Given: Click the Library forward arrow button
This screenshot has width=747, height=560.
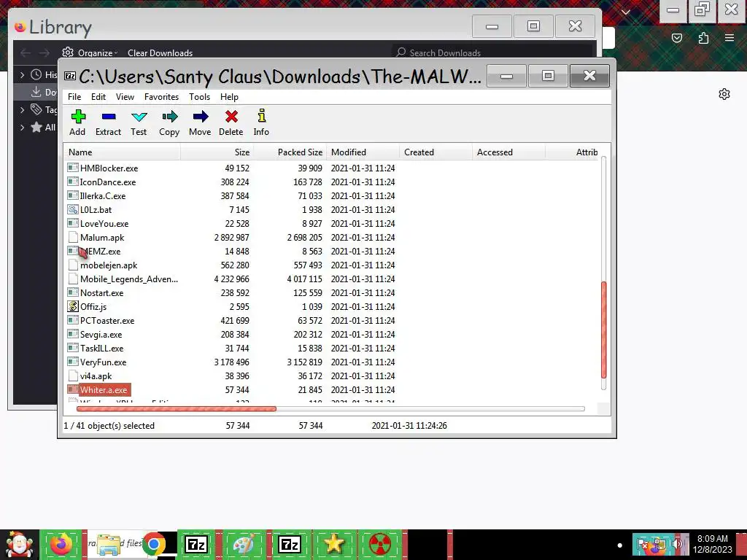Looking at the screenshot, I should (x=44, y=52).
